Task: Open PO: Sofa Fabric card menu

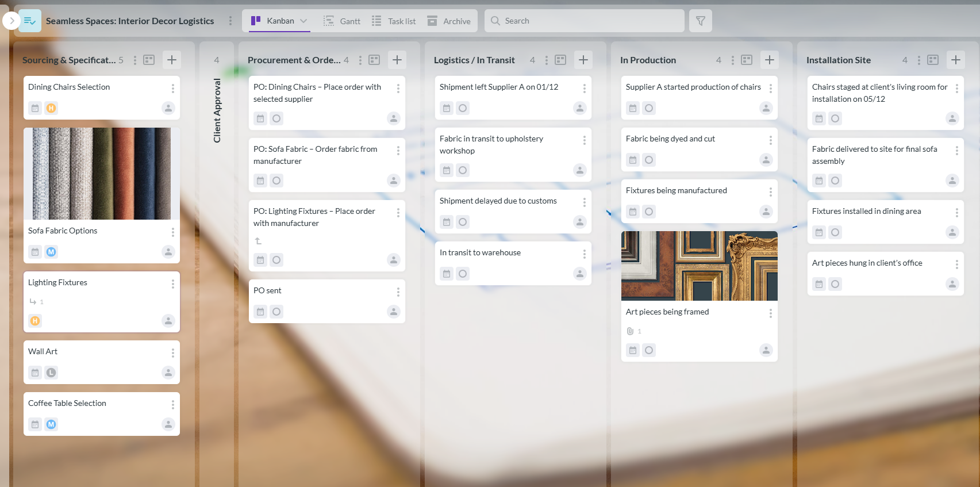Action: point(398,150)
